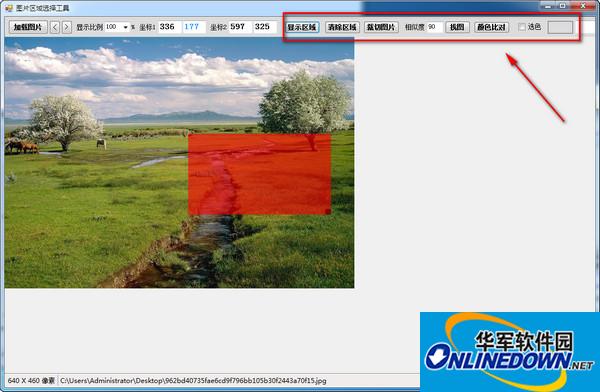
Task: Click coordinate 2 Y field showing 325
Action: (x=264, y=27)
